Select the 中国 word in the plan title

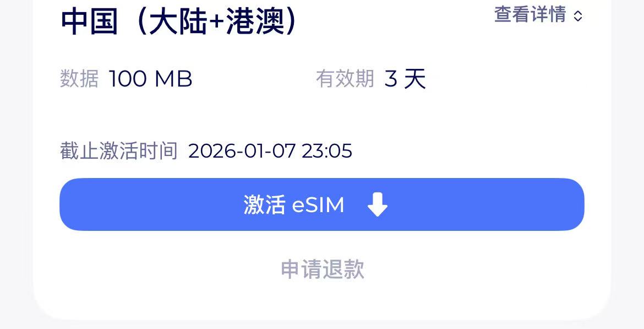90,20
